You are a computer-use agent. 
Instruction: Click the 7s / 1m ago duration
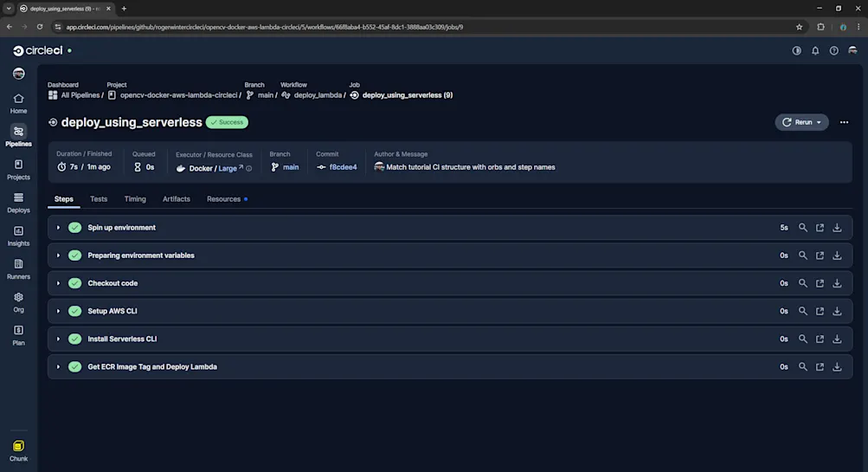pyautogui.click(x=84, y=167)
